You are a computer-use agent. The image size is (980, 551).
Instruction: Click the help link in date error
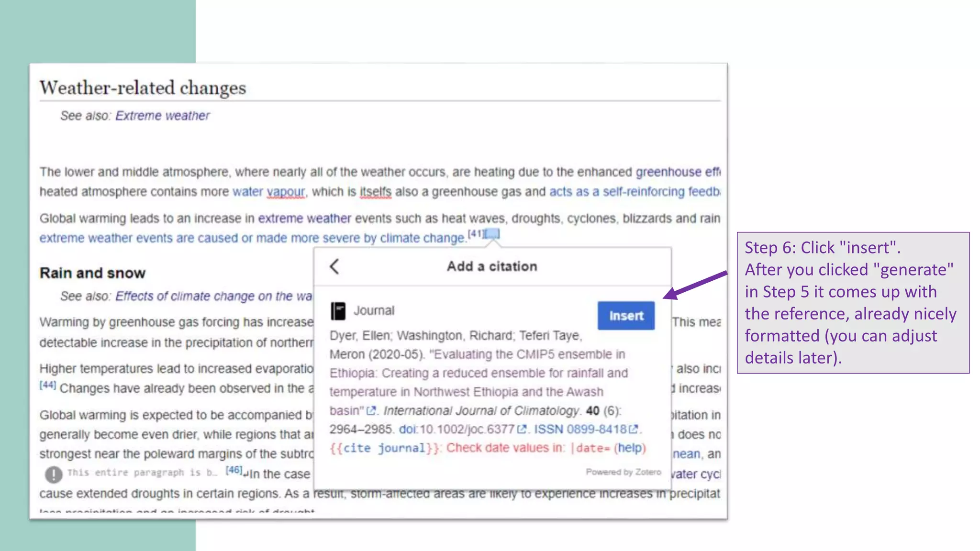point(629,448)
